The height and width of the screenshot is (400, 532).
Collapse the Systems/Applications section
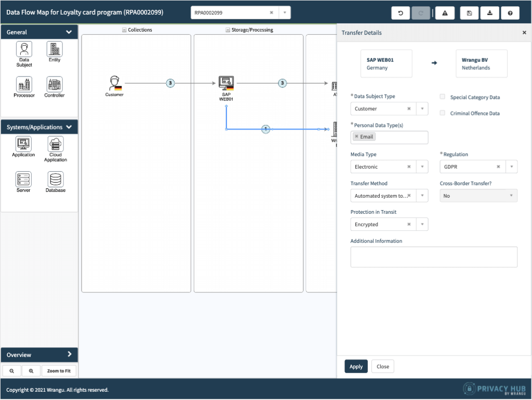pyautogui.click(x=69, y=127)
